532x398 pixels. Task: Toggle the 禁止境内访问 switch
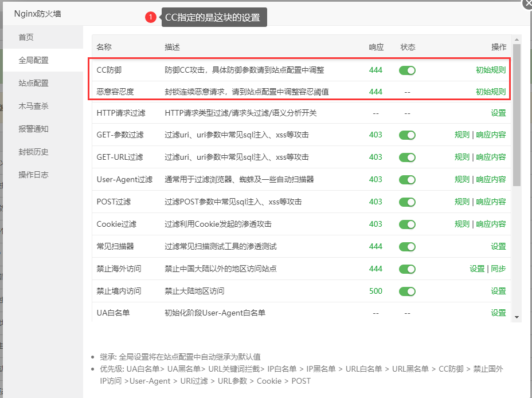407,291
